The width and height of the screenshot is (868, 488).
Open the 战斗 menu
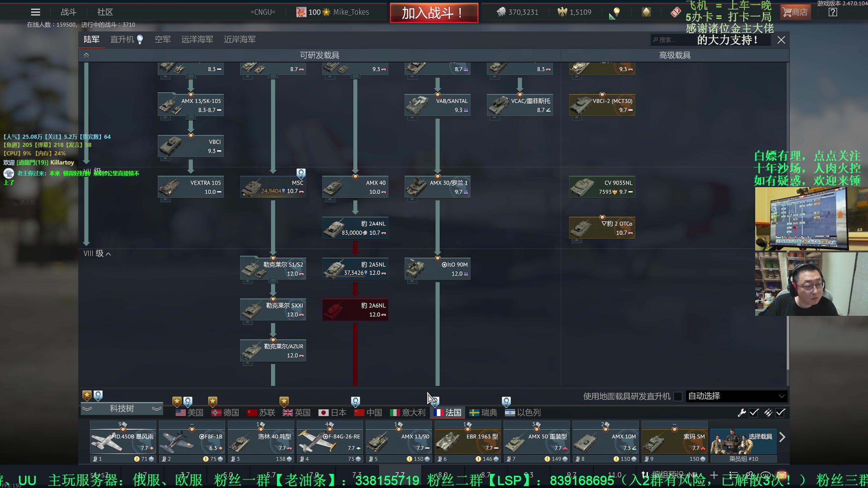69,12
